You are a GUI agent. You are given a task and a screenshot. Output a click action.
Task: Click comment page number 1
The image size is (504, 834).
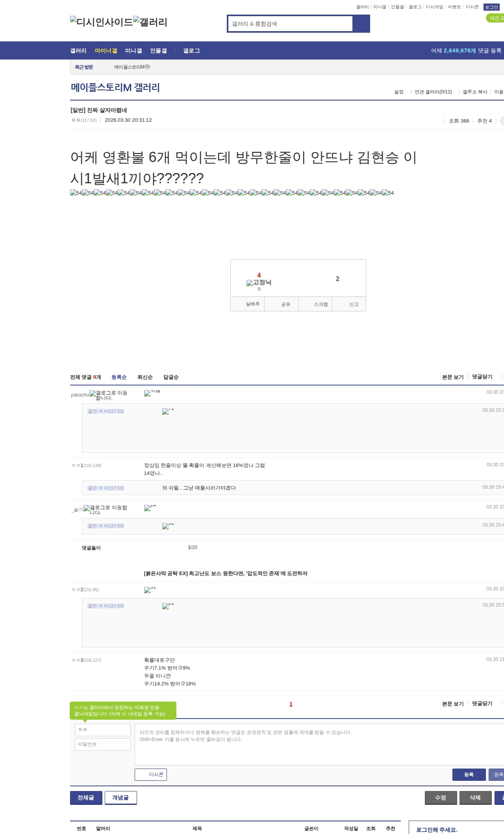pyautogui.click(x=291, y=704)
